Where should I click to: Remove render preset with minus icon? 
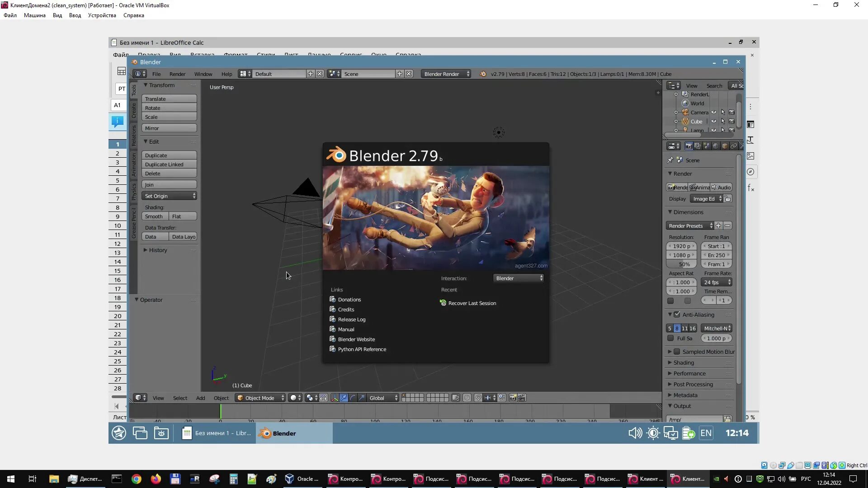tap(727, 225)
